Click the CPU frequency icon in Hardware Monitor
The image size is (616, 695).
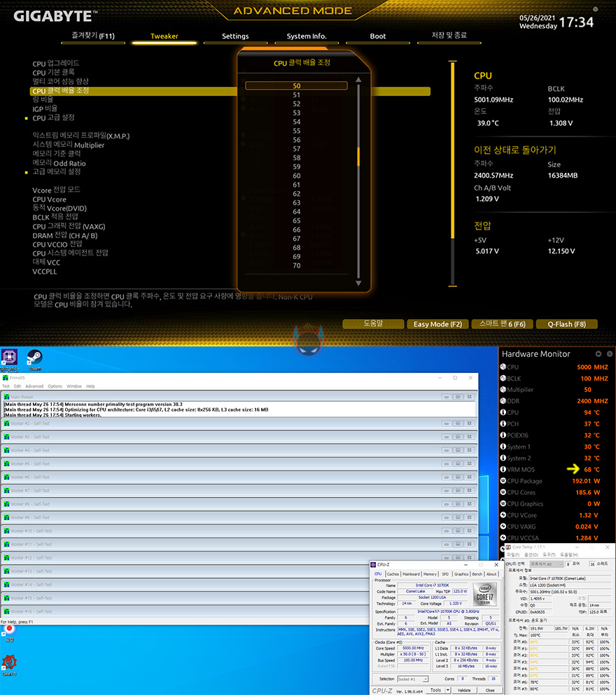(503, 367)
